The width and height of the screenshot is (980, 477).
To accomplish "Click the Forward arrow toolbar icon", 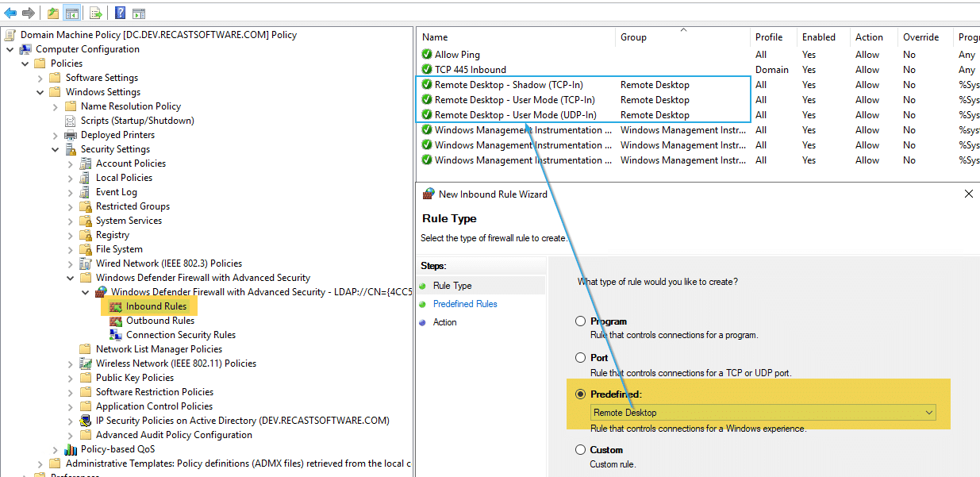I will pos(28,13).
